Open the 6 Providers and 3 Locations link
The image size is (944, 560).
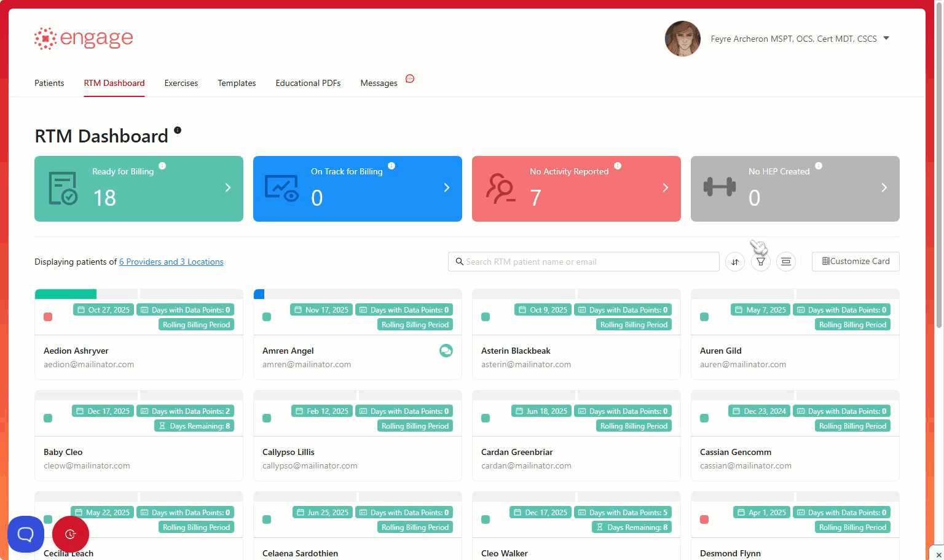click(x=171, y=262)
